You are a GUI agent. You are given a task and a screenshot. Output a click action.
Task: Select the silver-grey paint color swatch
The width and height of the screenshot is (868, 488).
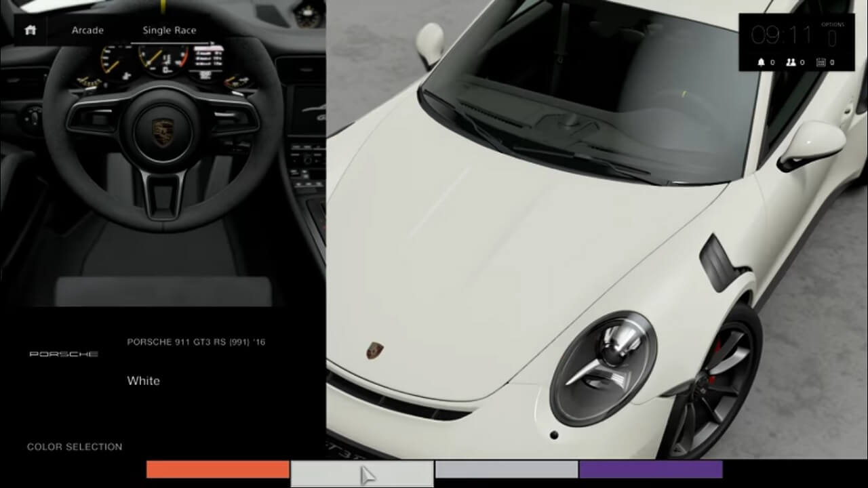[x=506, y=469]
